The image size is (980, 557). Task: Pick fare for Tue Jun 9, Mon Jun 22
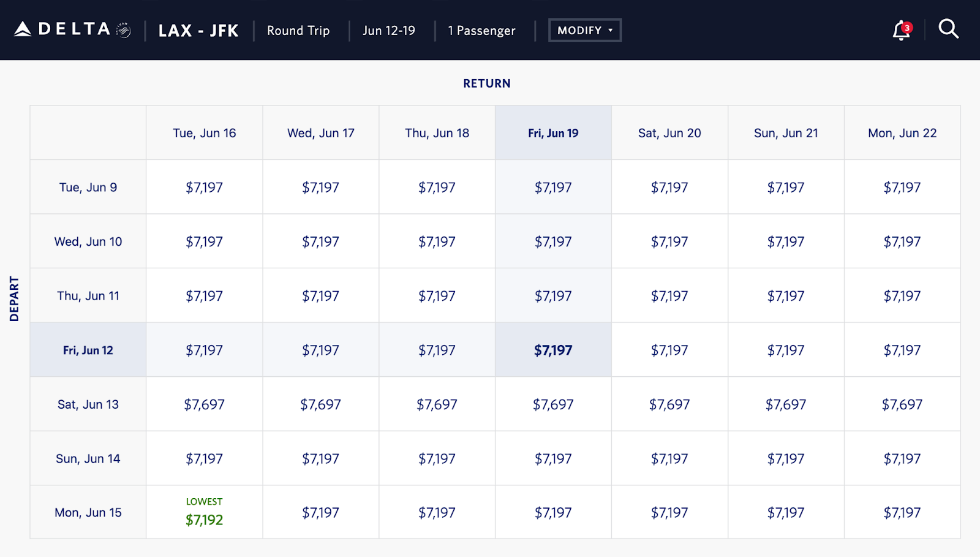click(x=902, y=188)
